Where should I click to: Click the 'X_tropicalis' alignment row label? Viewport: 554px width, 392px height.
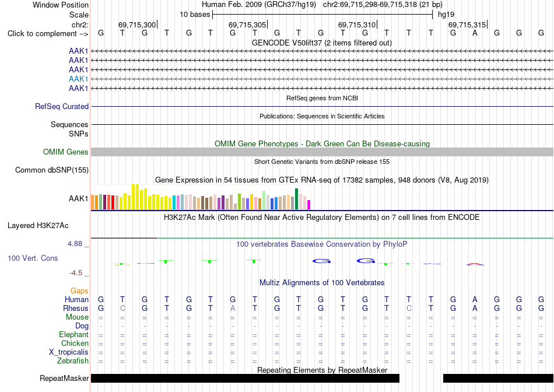pos(69,352)
